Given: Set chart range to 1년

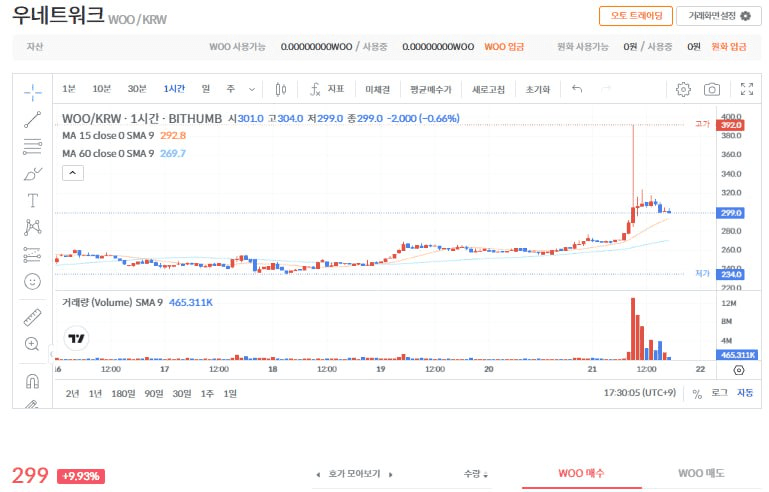Looking at the screenshot, I should point(95,393).
